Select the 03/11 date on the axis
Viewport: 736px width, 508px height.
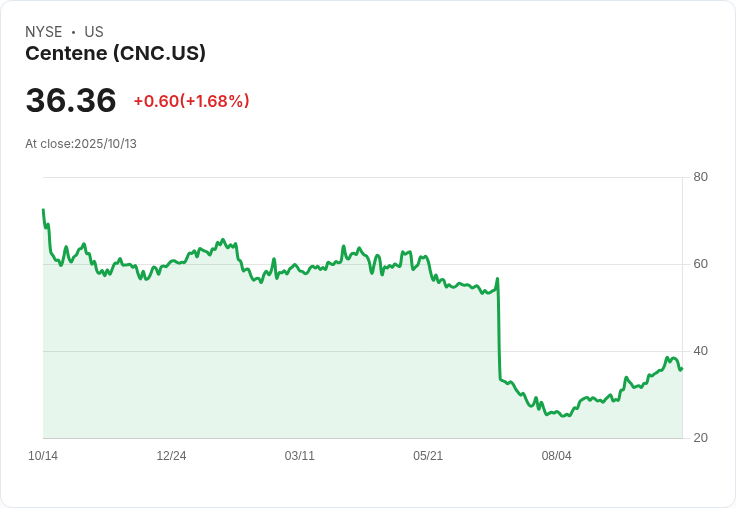coord(299,456)
